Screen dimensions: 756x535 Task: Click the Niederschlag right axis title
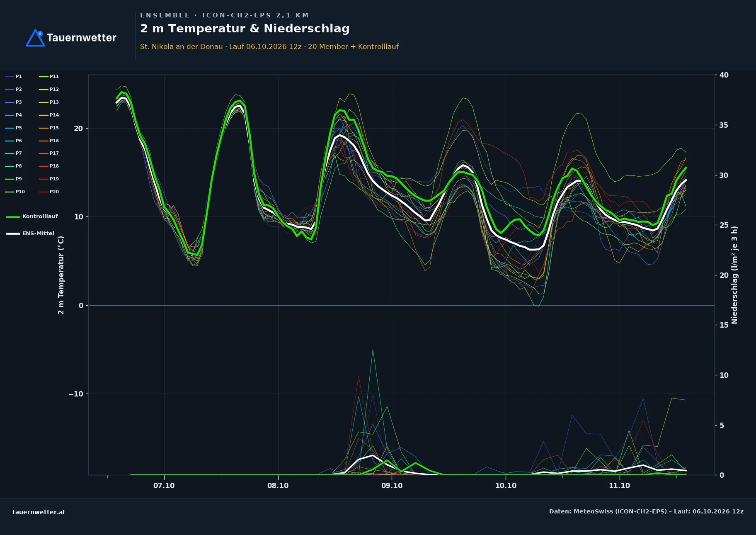point(734,275)
